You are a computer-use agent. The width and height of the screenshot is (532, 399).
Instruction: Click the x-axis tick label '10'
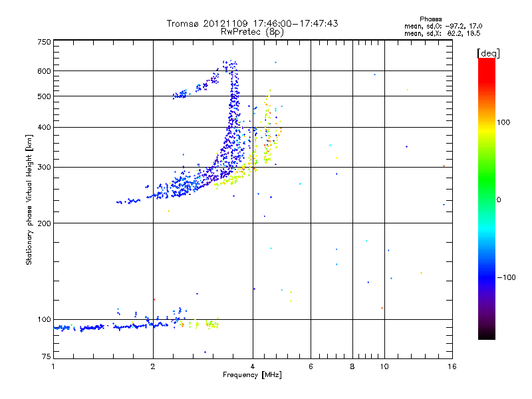(x=384, y=366)
